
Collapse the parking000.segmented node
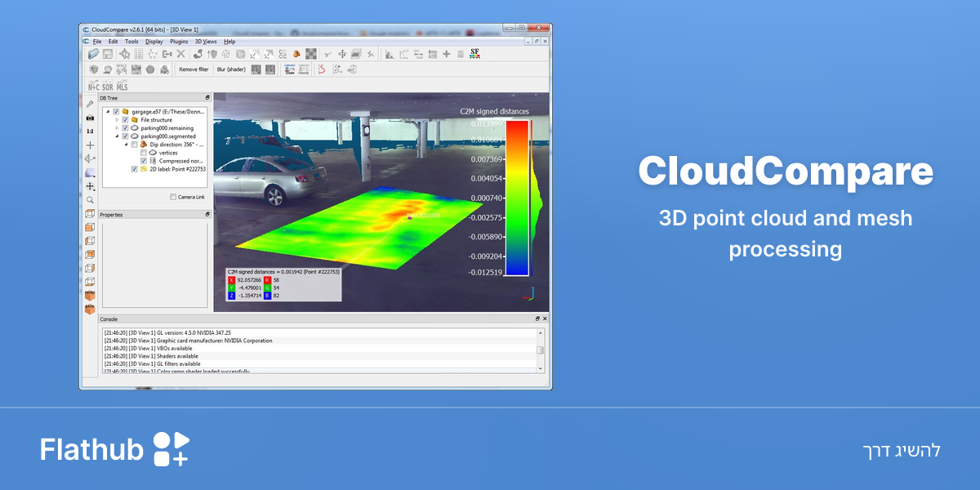click(117, 136)
